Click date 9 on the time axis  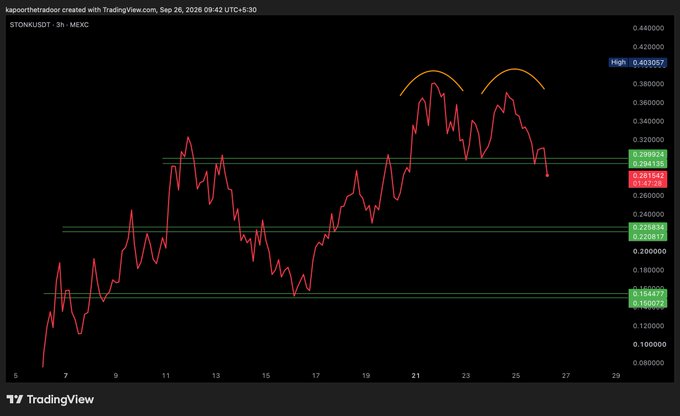coord(116,376)
